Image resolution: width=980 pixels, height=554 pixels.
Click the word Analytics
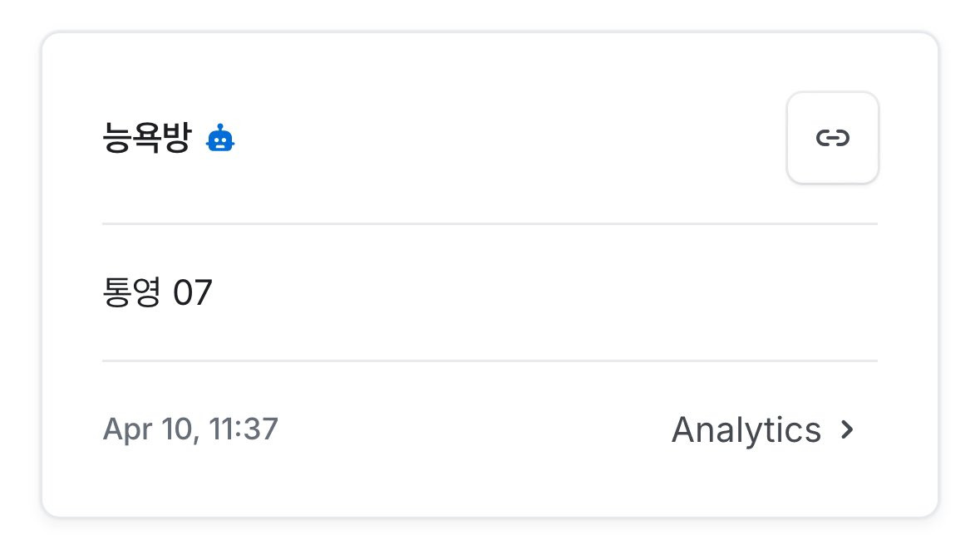pos(746,429)
